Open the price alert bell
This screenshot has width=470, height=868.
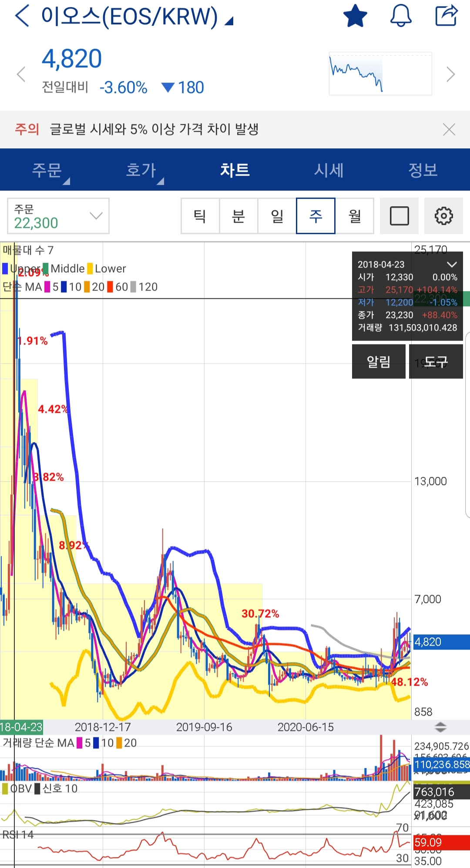400,16
